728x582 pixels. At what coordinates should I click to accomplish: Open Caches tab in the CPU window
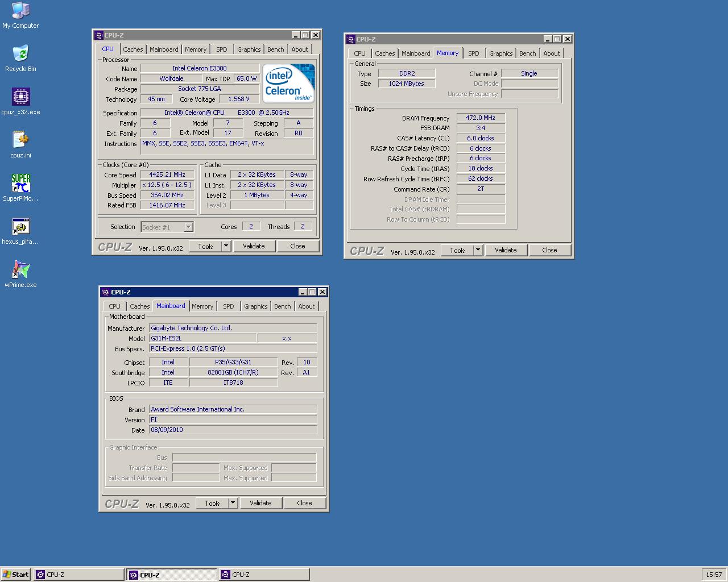[x=133, y=49]
